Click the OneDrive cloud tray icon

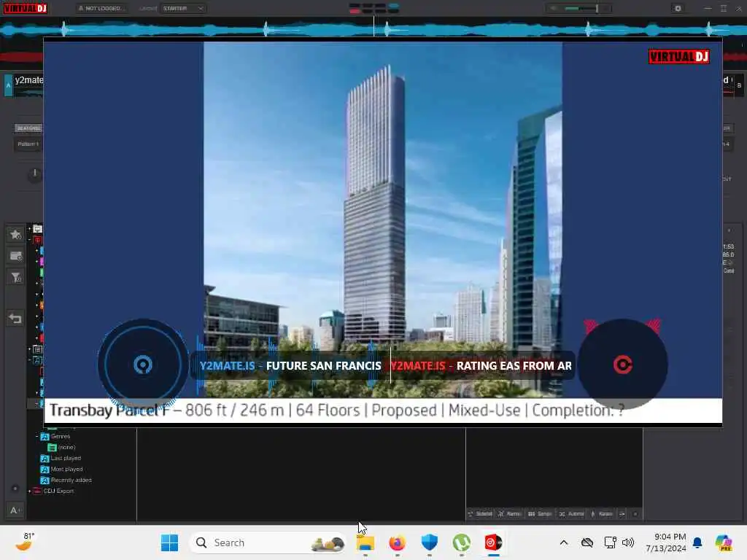click(x=587, y=542)
